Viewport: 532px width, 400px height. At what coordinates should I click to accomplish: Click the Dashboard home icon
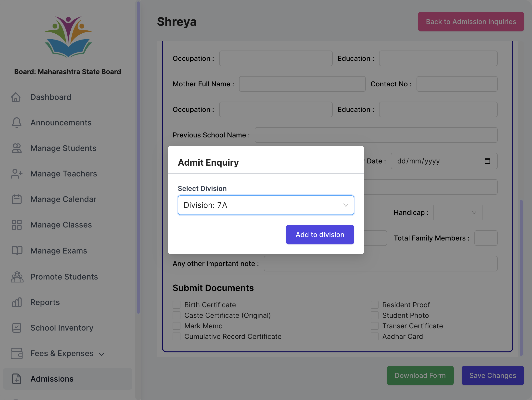[16, 97]
